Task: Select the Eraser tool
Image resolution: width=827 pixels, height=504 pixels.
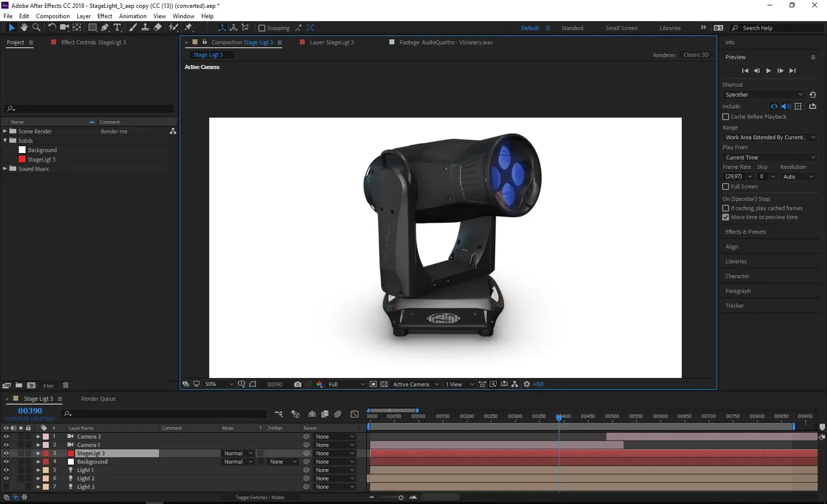Action: [x=158, y=28]
